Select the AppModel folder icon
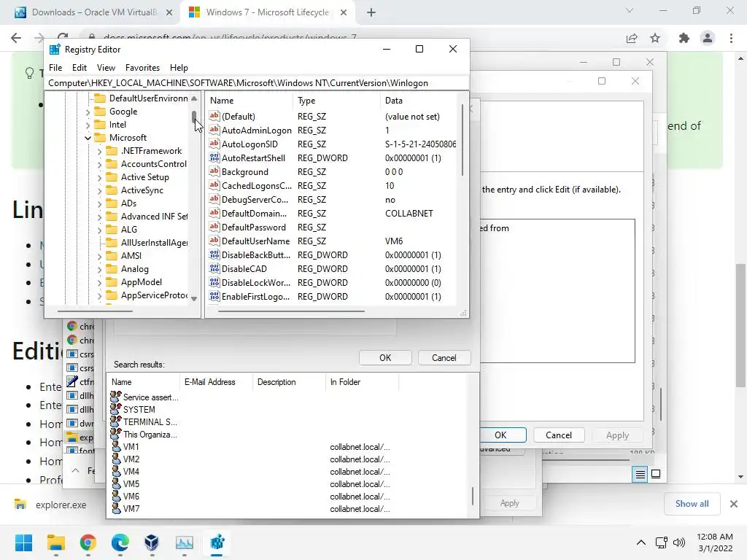Image resolution: width=747 pixels, height=560 pixels. click(x=112, y=282)
